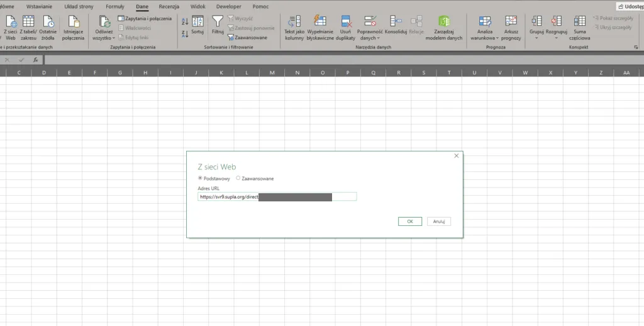Click Suma częściowa
This screenshot has height=326, width=644.
click(x=579, y=28)
